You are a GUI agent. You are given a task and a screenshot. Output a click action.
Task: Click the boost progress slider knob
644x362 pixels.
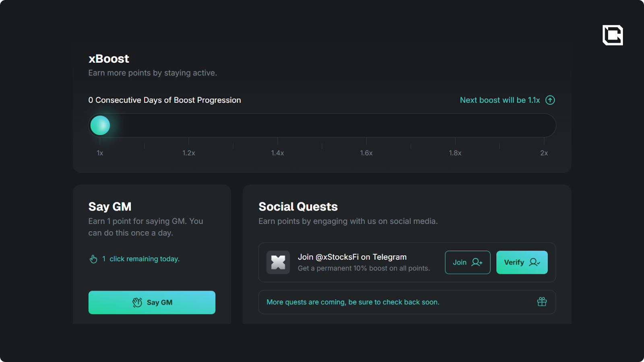click(100, 125)
